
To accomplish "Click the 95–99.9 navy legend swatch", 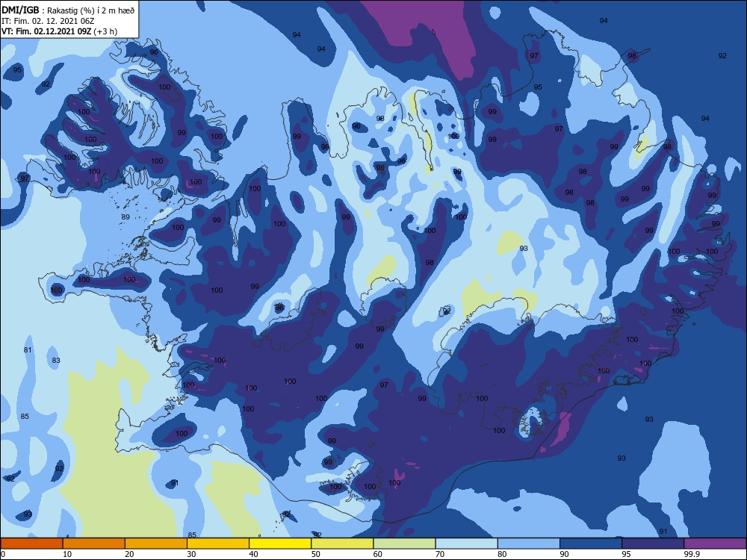I will tap(653, 544).
